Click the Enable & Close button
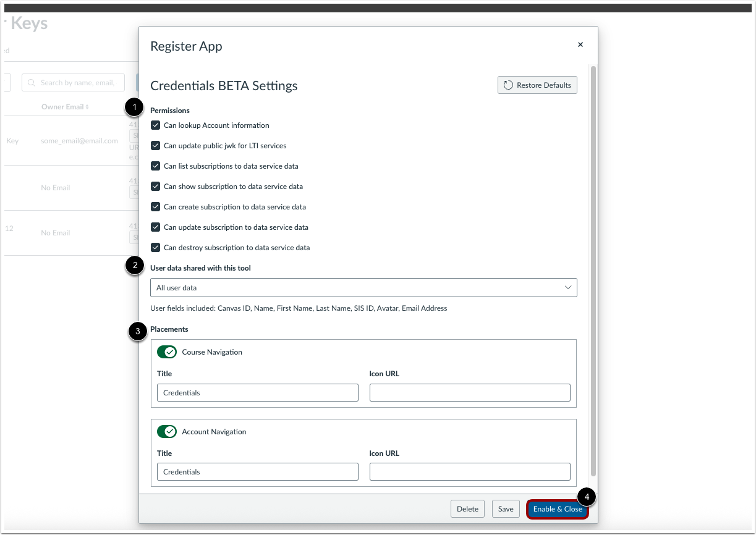Viewport: 756px width, 535px height. click(557, 508)
